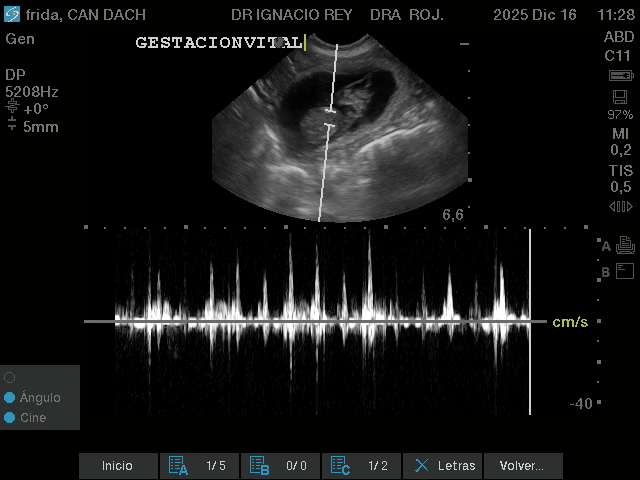This screenshot has height=480, width=640.
Task: Click the patient name frida, CAN DACH
Action: pyautogui.click(x=86, y=15)
